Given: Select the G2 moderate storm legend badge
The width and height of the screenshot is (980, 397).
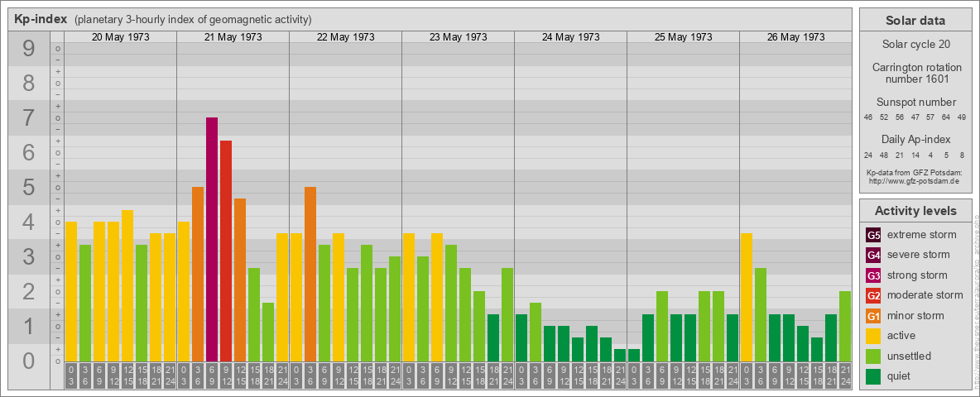Looking at the screenshot, I should [873, 295].
